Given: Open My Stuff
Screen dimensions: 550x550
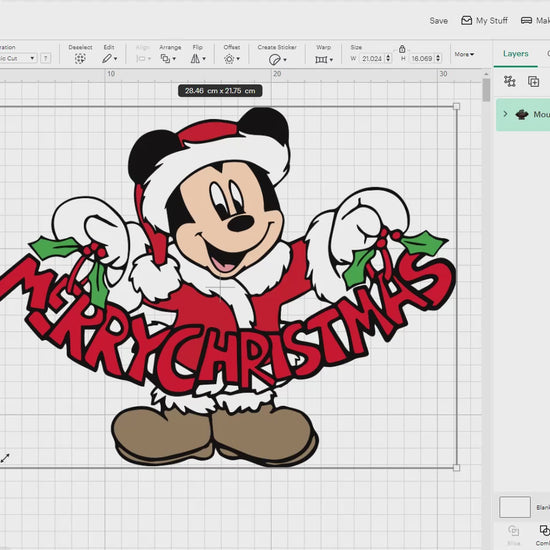Looking at the screenshot, I should pos(484,21).
